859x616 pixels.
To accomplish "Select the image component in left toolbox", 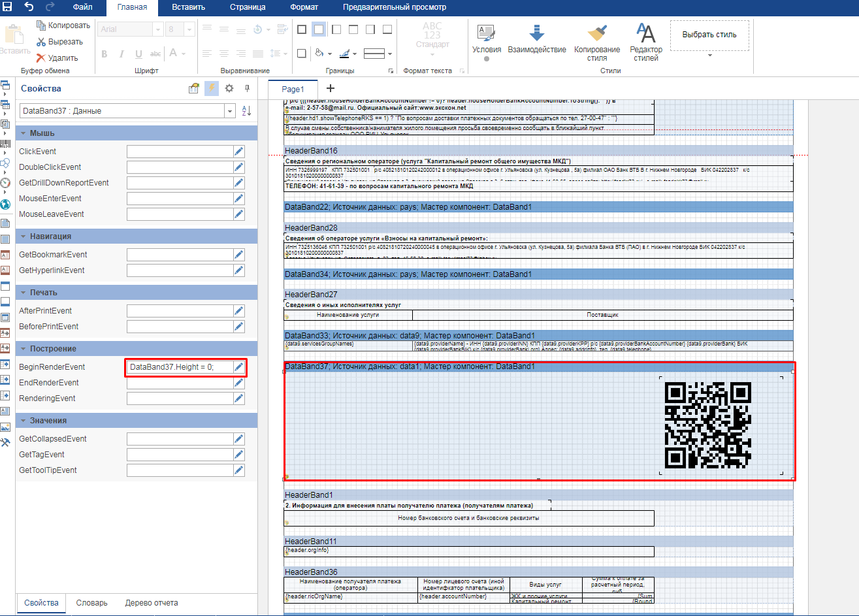I will (5, 428).
